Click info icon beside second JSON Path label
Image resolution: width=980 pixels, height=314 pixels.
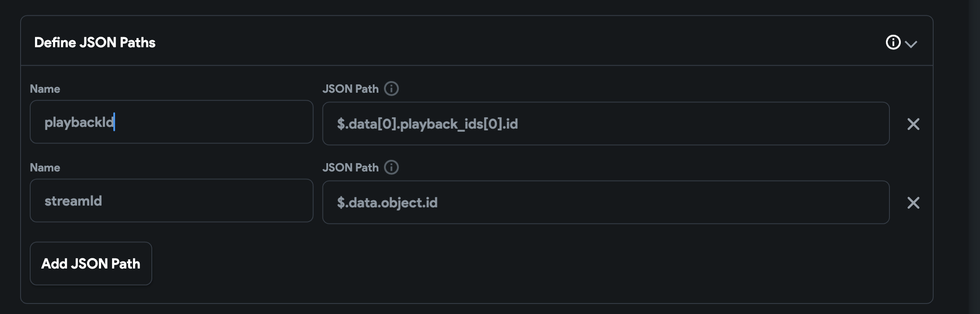tap(391, 167)
